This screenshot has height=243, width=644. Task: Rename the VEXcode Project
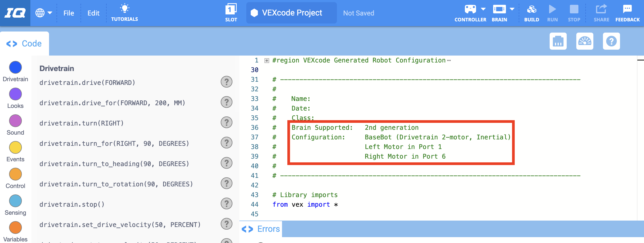pyautogui.click(x=291, y=13)
